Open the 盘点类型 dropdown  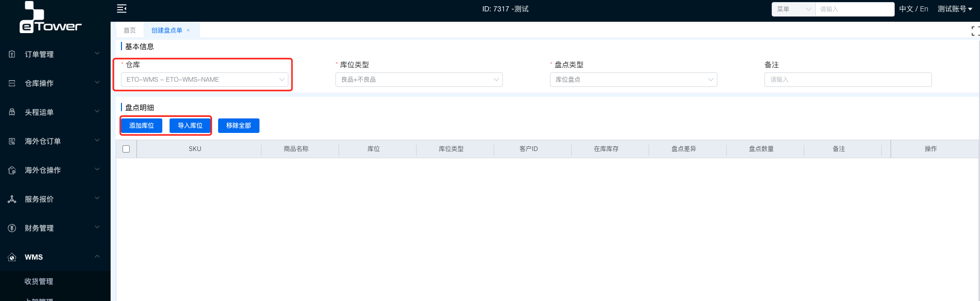tap(633, 80)
